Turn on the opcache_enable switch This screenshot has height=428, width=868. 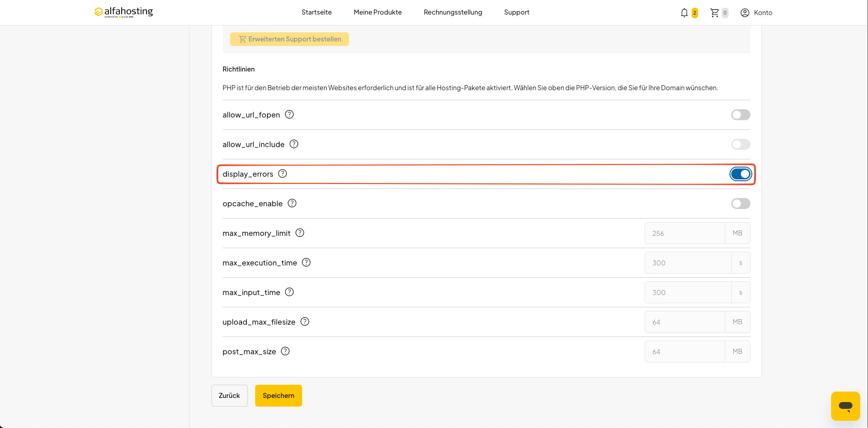[x=740, y=204]
